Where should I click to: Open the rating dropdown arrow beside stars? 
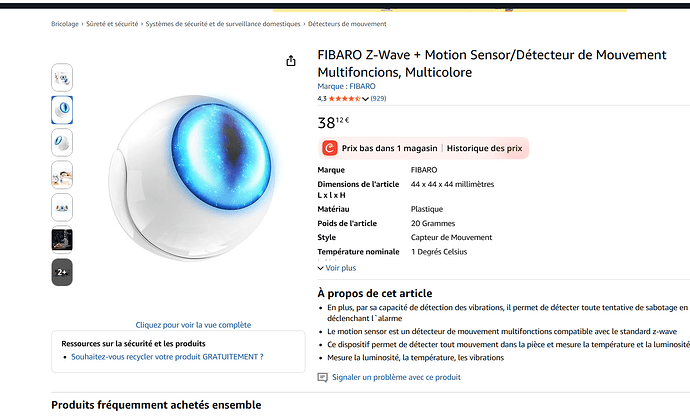point(365,99)
